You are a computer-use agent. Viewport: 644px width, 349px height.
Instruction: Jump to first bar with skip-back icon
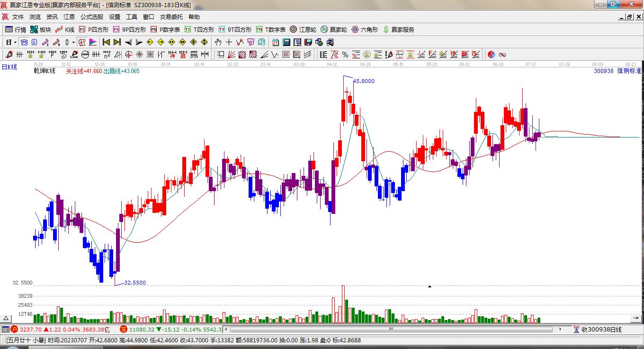coord(107,42)
